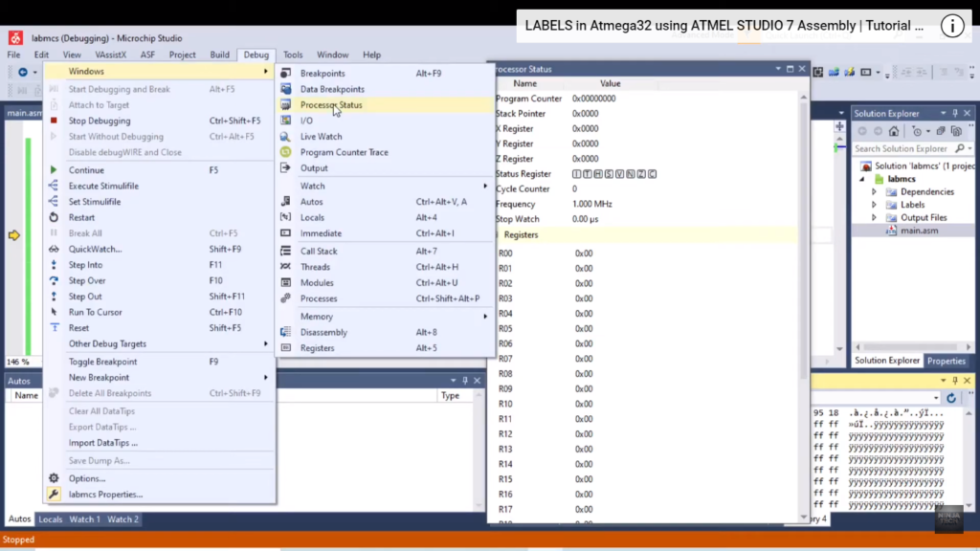Click the Solution Explorer horizontal scrollbar
980x551 pixels.
point(912,347)
